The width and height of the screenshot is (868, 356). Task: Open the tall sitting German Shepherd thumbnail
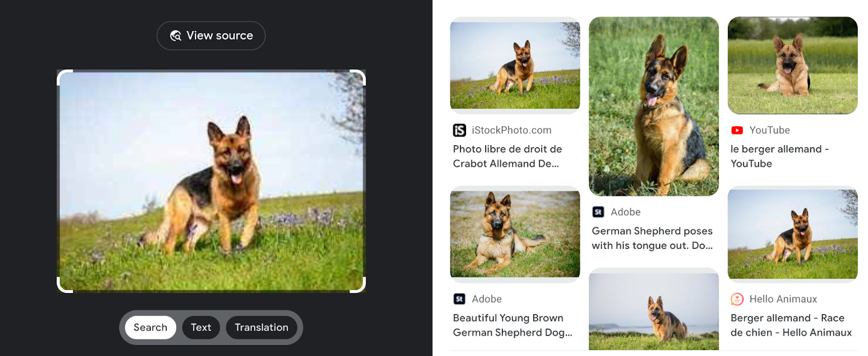[654, 106]
